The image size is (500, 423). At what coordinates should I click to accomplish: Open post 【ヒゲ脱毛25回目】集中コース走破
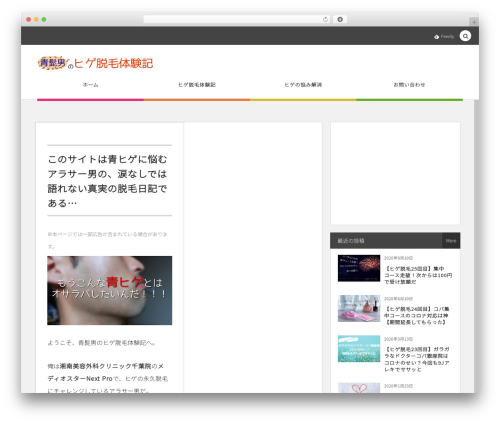pyautogui.click(x=418, y=275)
